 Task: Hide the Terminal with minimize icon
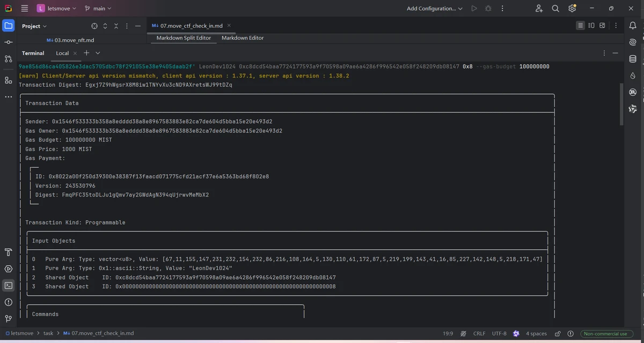615,53
